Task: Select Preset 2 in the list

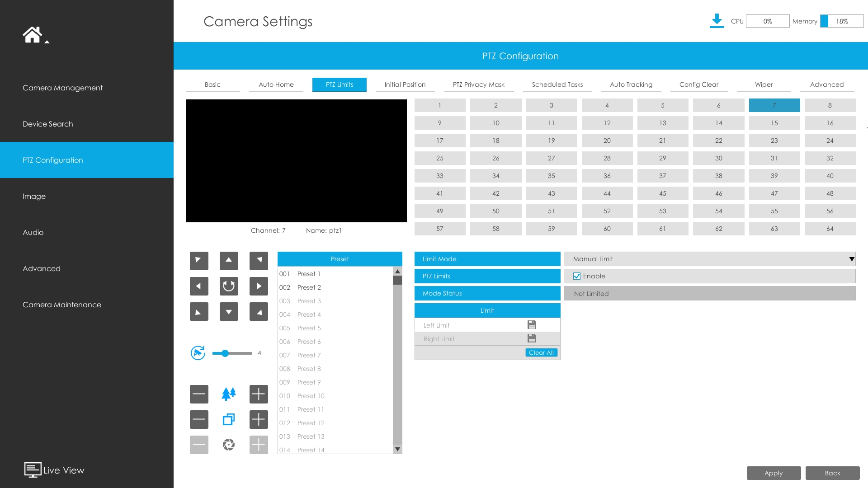Action: (309, 287)
